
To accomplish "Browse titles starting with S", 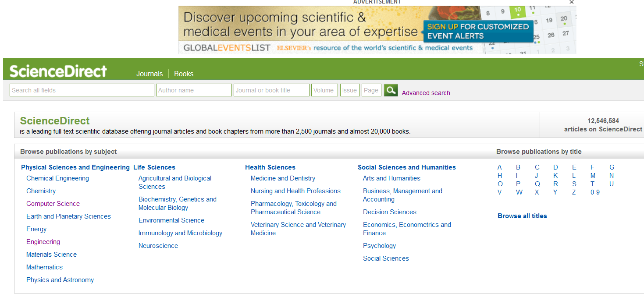I will (574, 184).
